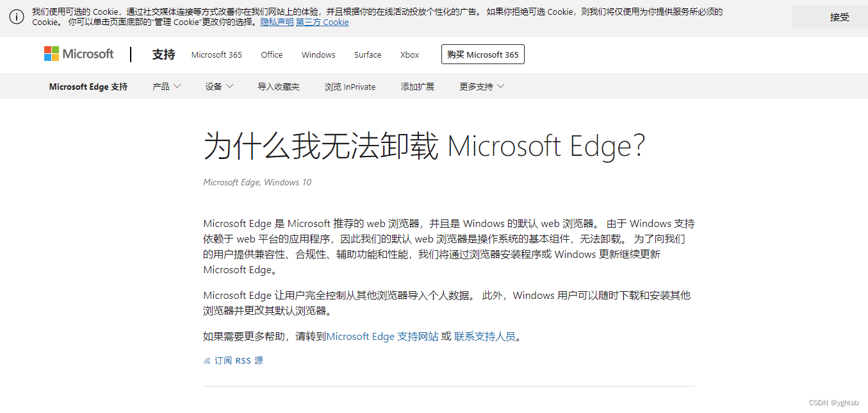Open the 隐私声明 privacy statement link
The width and height of the screenshot is (868, 413).
click(277, 22)
